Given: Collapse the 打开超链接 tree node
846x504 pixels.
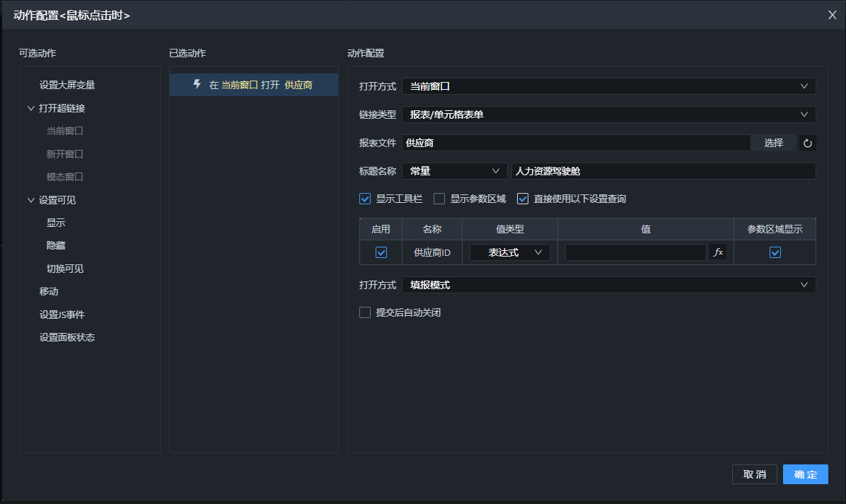Looking at the screenshot, I should tap(30, 108).
